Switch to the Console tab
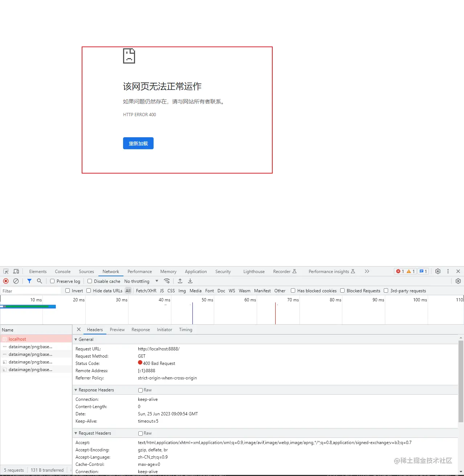The image size is (464, 476). click(63, 272)
